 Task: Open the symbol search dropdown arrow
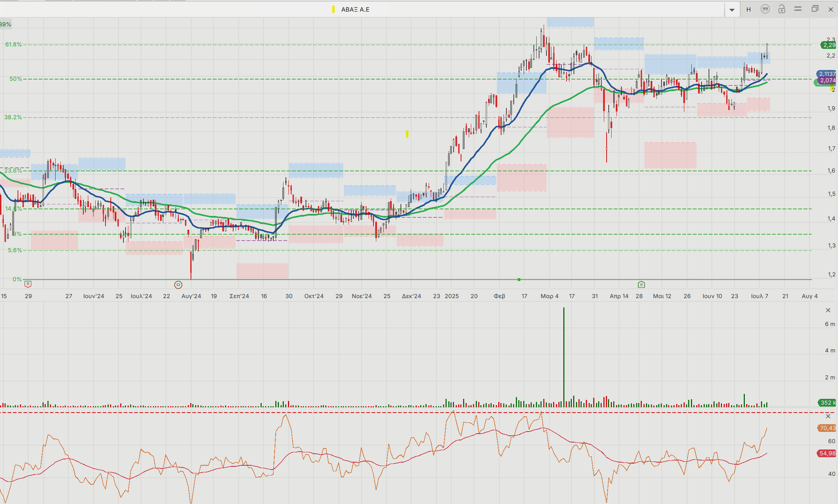pyautogui.click(x=732, y=10)
